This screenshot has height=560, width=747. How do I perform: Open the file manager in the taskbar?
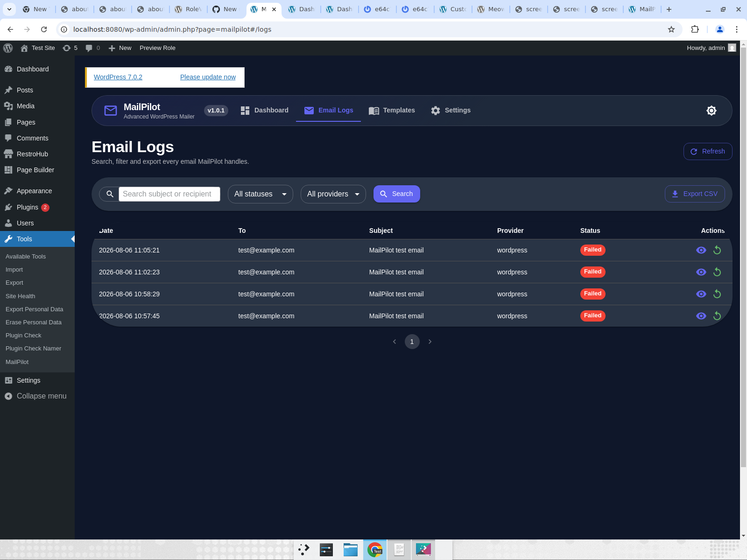tap(351, 550)
